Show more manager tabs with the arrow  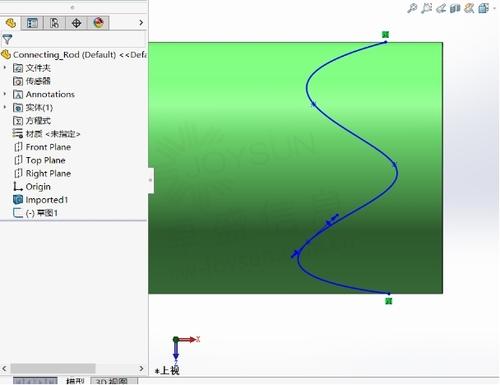(x=141, y=23)
